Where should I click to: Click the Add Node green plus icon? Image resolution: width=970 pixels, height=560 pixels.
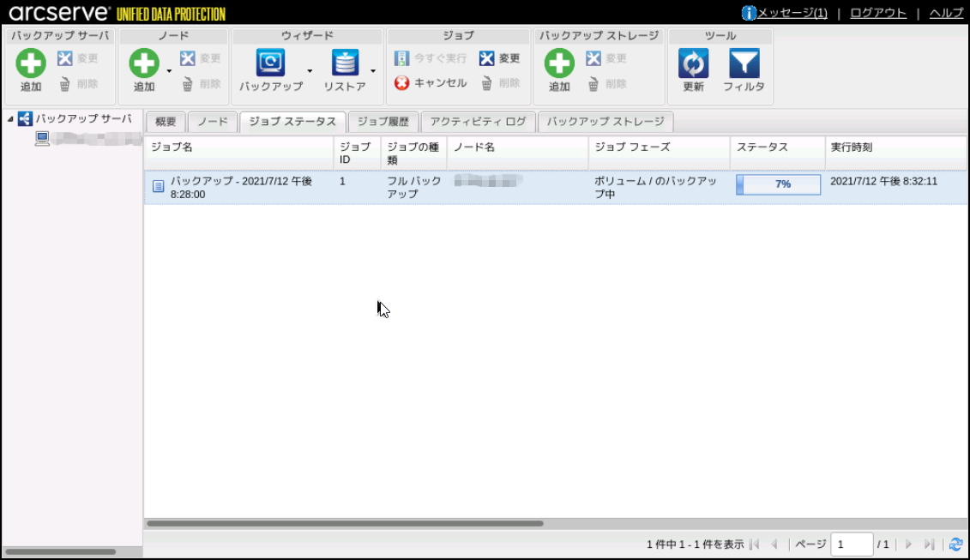(144, 64)
